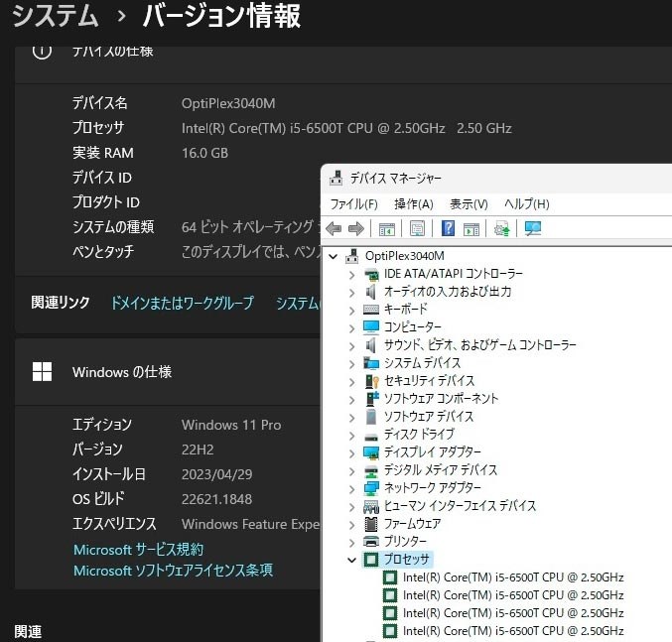
Task: Expand the キーボード node
Action: (351, 311)
